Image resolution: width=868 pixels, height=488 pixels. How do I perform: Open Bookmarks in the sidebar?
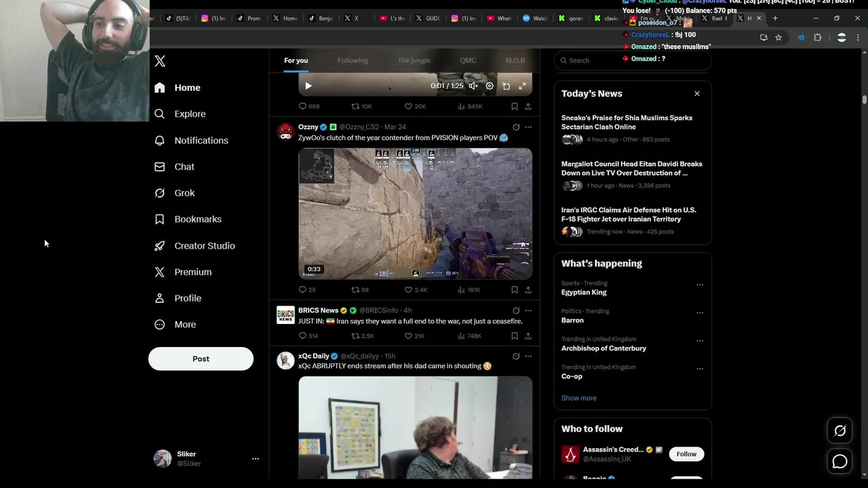tap(188, 220)
